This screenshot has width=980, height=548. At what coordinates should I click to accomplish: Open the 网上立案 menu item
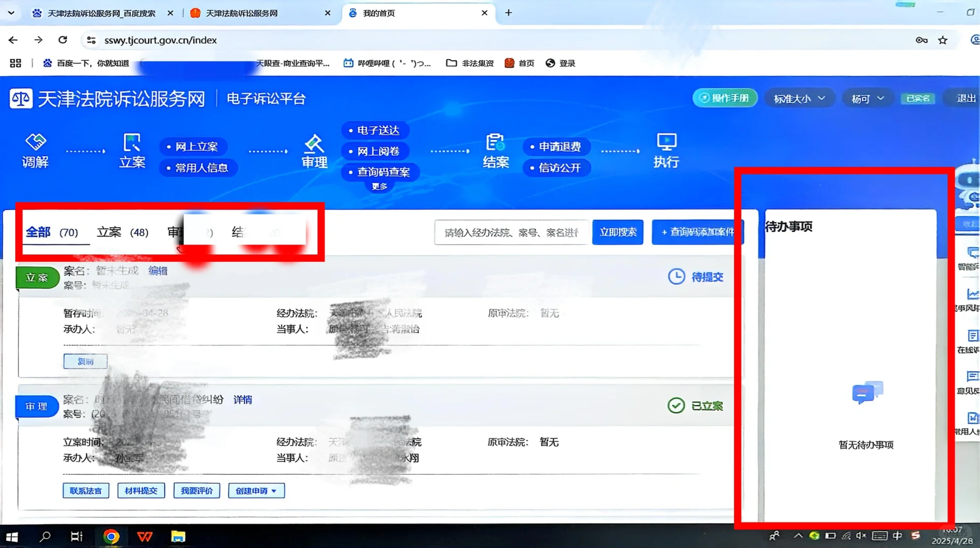click(x=193, y=147)
